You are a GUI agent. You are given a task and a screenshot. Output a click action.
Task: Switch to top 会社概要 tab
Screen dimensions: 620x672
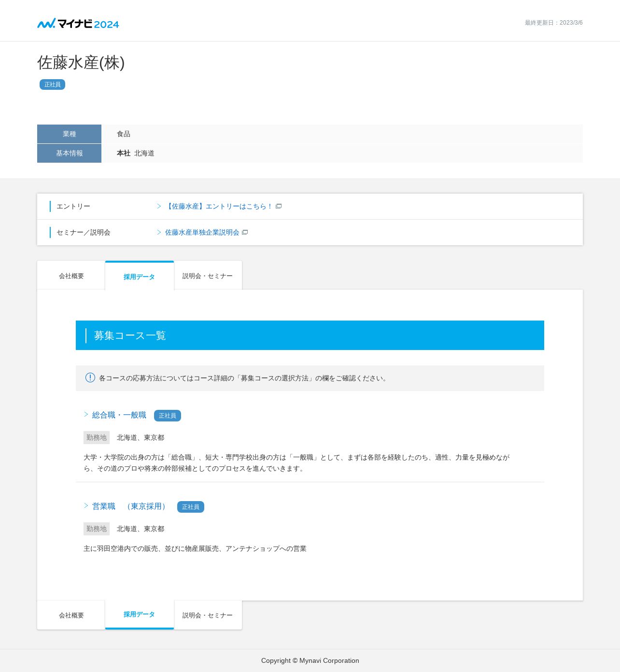(71, 276)
